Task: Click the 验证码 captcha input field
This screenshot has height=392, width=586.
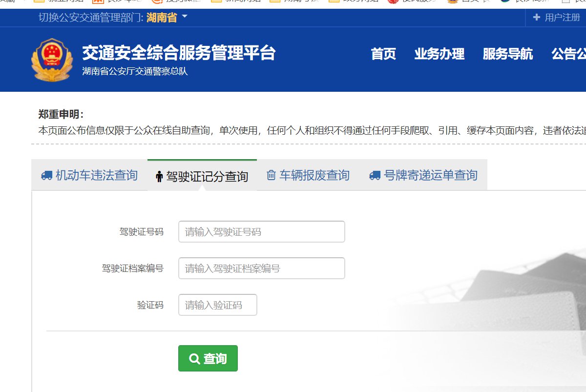Action: tap(217, 305)
